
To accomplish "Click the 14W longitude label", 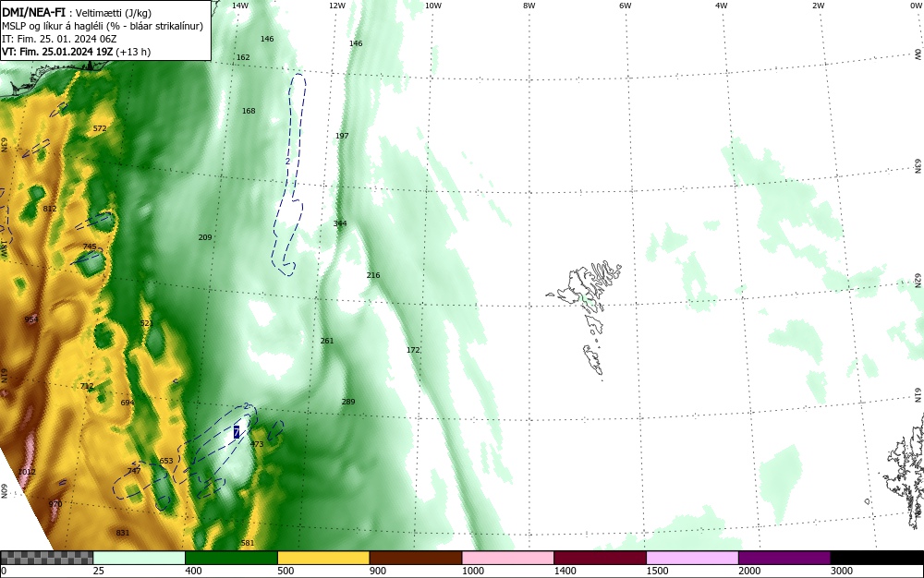I will 240,6.
